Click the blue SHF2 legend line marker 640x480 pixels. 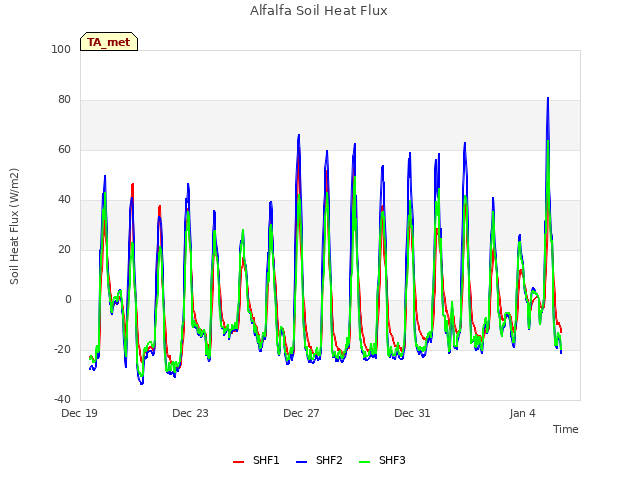[x=301, y=462]
